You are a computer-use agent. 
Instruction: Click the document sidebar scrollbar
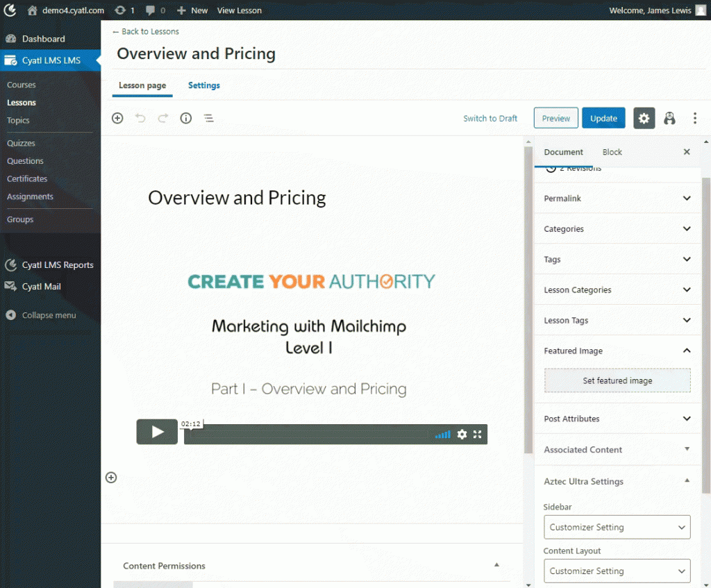pyautogui.click(x=705, y=335)
